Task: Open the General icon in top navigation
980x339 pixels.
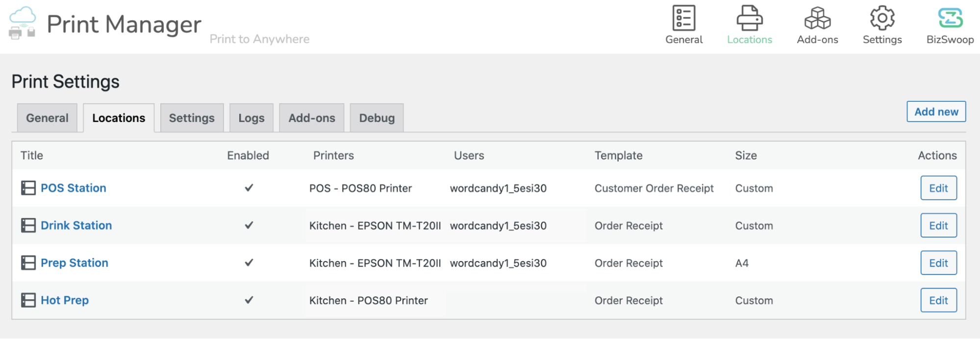Action: click(x=683, y=18)
